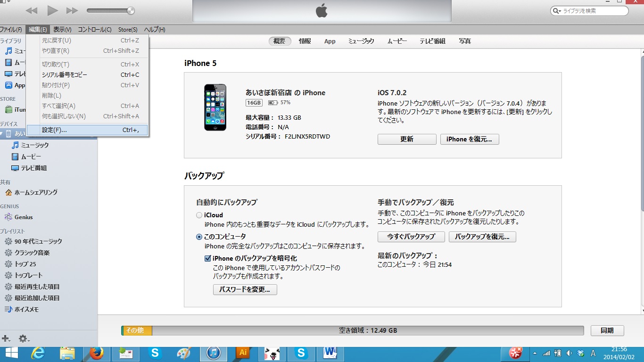Uncheck iPhone のバックアップを暗号化

click(x=207, y=258)
